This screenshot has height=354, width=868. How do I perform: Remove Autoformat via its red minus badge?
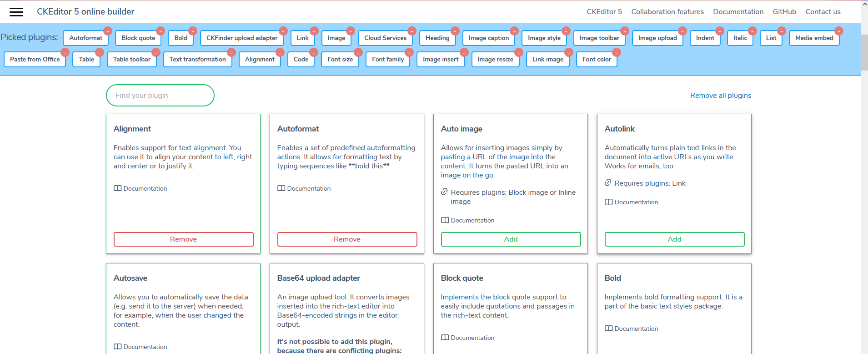coord(108,31)
